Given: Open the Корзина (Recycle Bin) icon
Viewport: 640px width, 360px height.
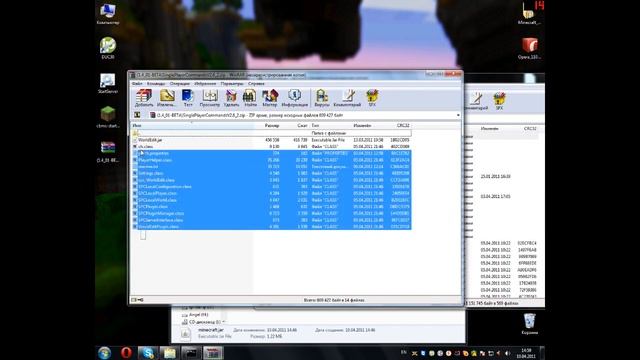Looking at the screenshot, I should 529,324.
